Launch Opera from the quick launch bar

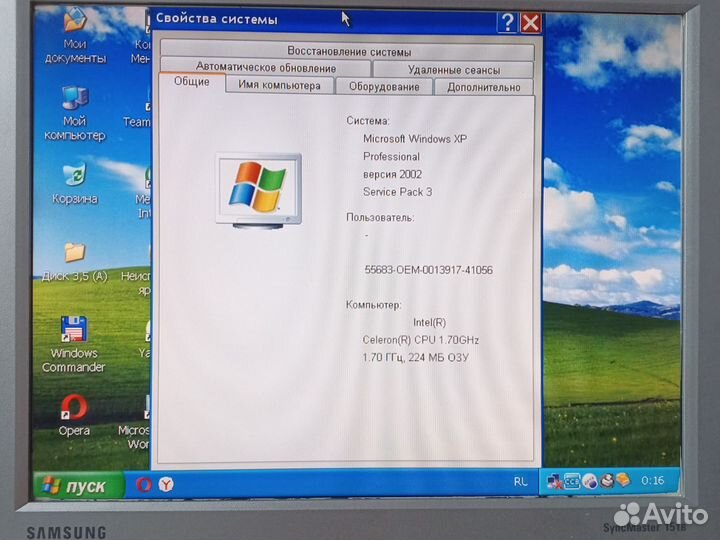(143, 485)
